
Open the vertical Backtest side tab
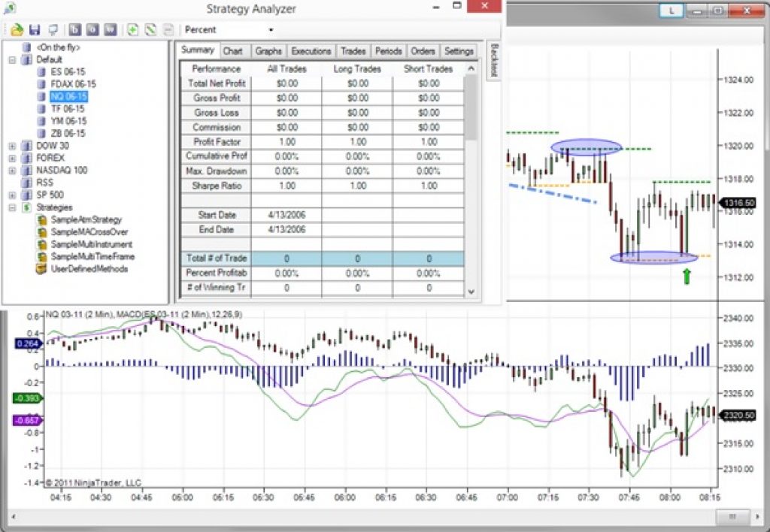coord(494,60)
